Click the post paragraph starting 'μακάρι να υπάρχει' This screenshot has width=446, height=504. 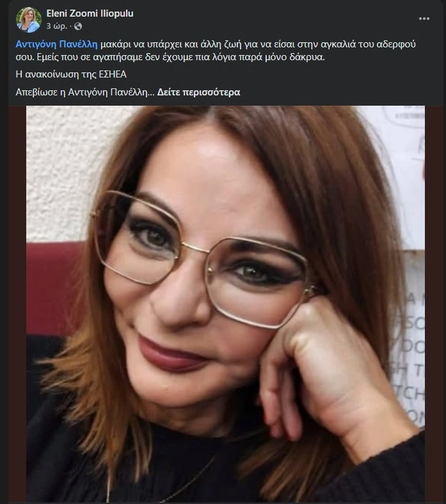tap(216, 51)
